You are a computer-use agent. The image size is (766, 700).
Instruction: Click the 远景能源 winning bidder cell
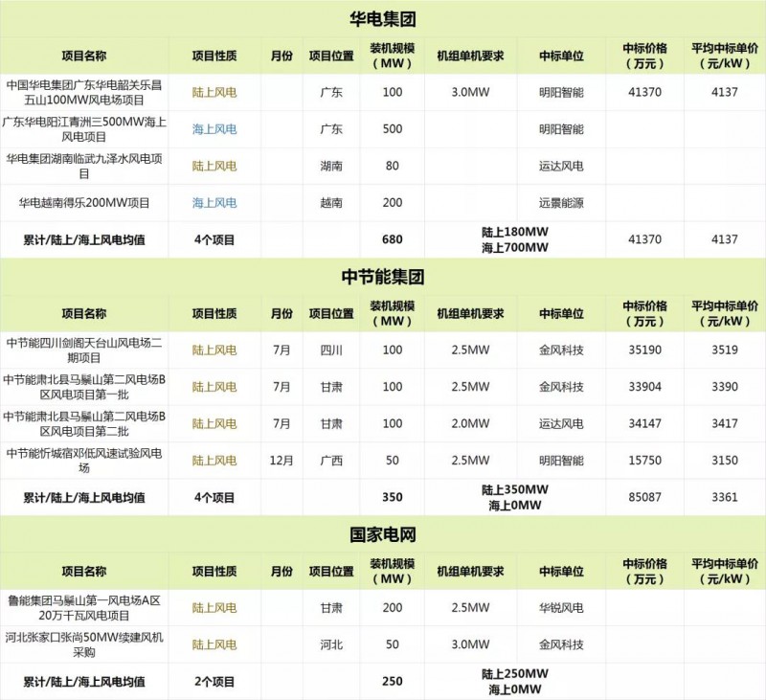point(561,203)
